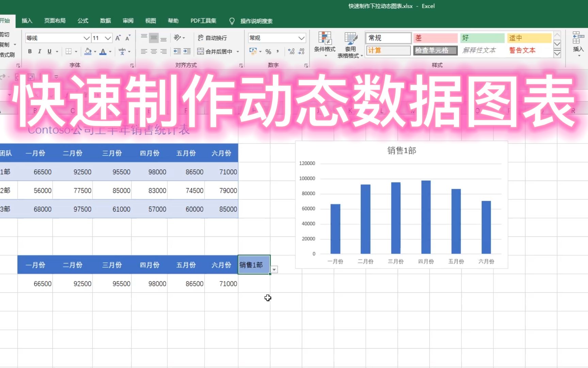Expand the cell styles gallery

pyautogui.click(x=557, y=53)
